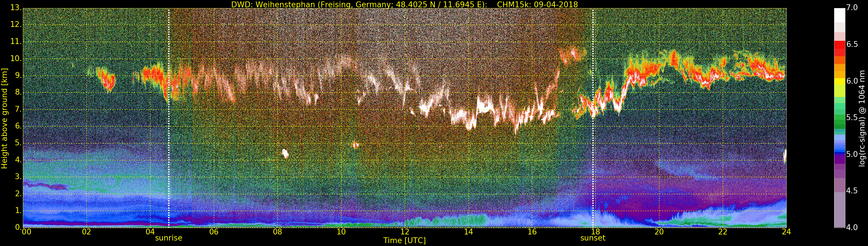
Task: Click the 'sunrise' label below the axis
Action: (x=168, y=238)
